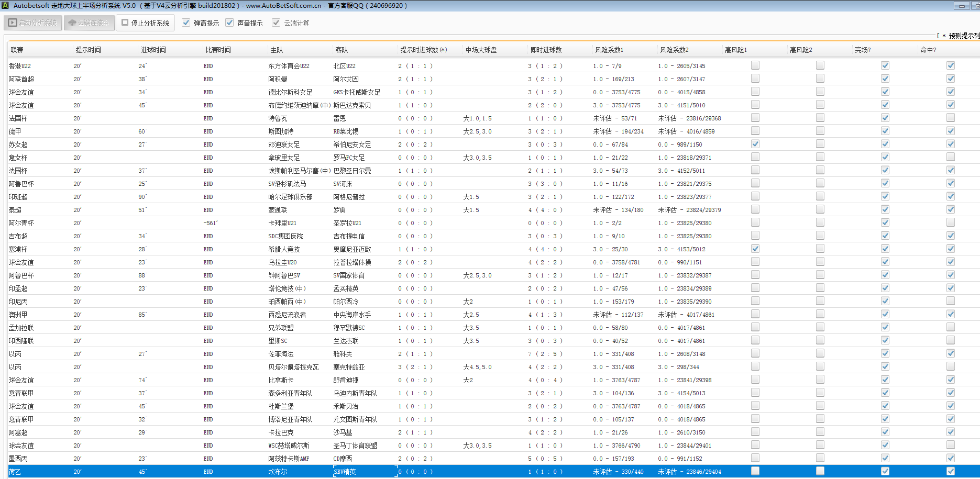Click the Autobetsoft app icon in title bar

pos(5,6)
